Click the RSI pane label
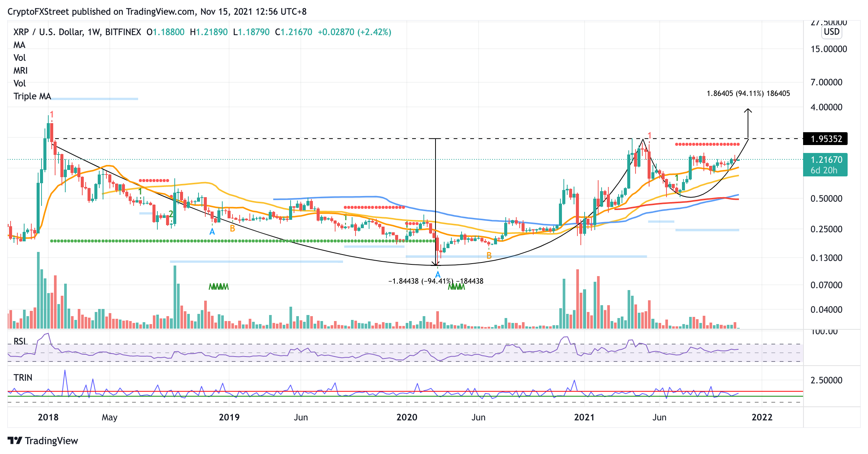This screenshot has height=454, width=868. 20,341
